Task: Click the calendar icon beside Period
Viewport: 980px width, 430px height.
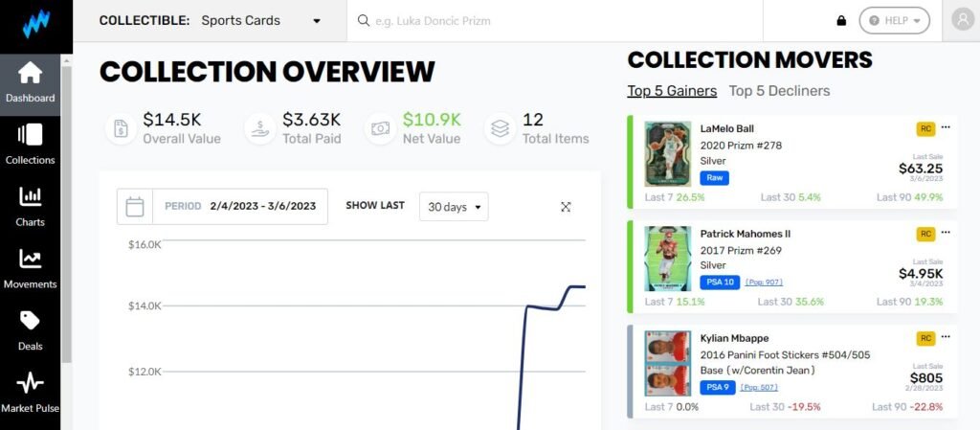Action: point(135,206)
